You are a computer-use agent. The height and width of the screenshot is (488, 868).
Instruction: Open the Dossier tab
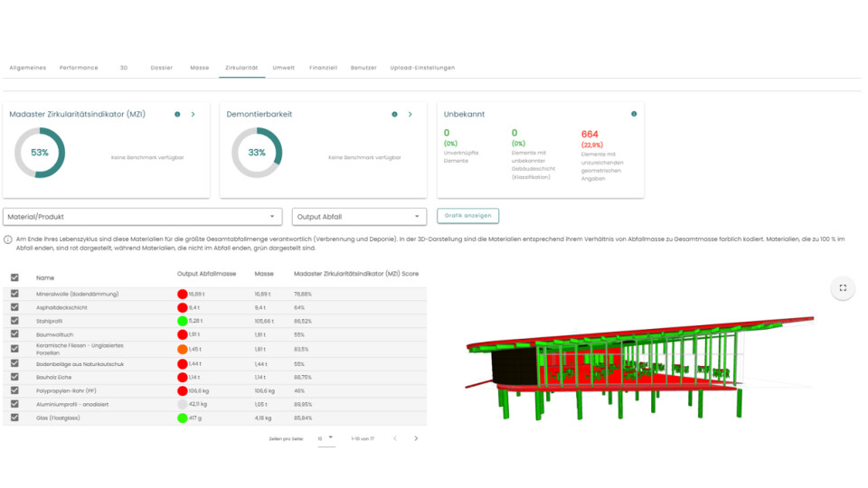162,68
